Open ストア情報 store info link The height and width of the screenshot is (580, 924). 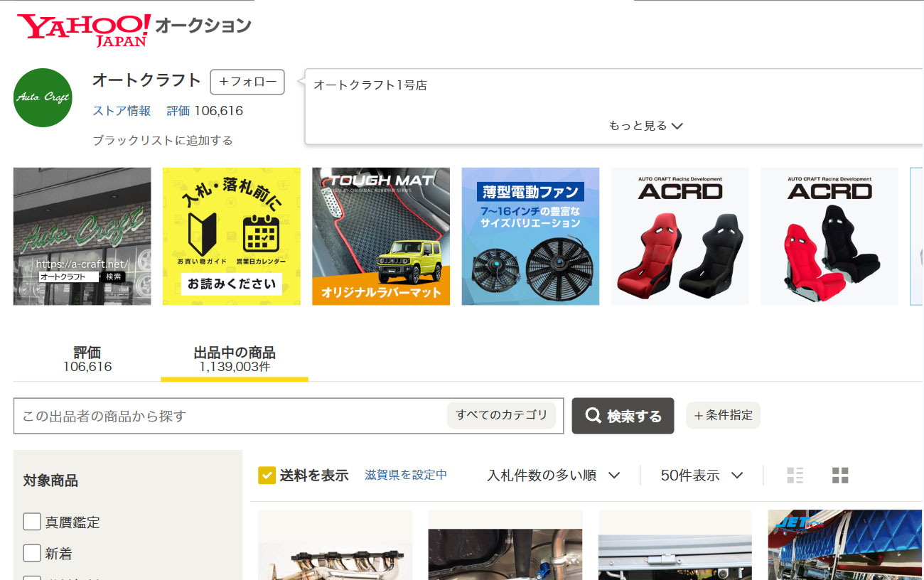pos(122,111)
